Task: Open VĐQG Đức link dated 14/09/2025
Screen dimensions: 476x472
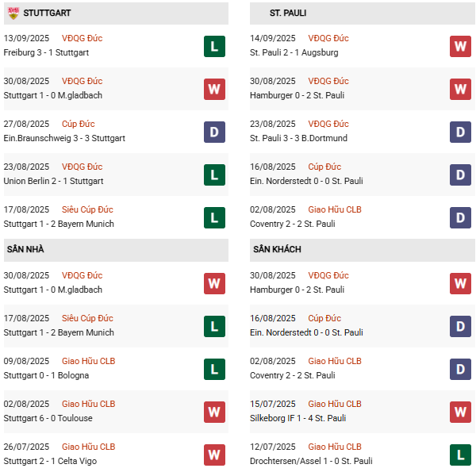Action: coord(328,38)
